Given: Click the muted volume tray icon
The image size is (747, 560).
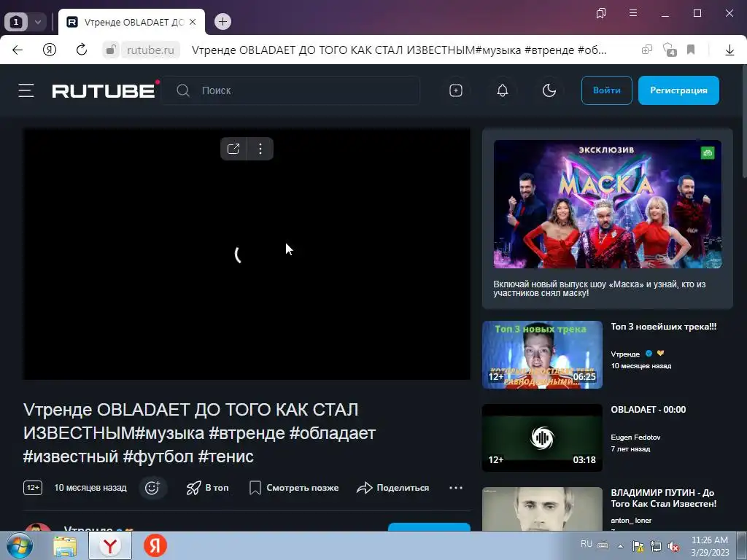Looking at the screenshot, I should (673, 546).
